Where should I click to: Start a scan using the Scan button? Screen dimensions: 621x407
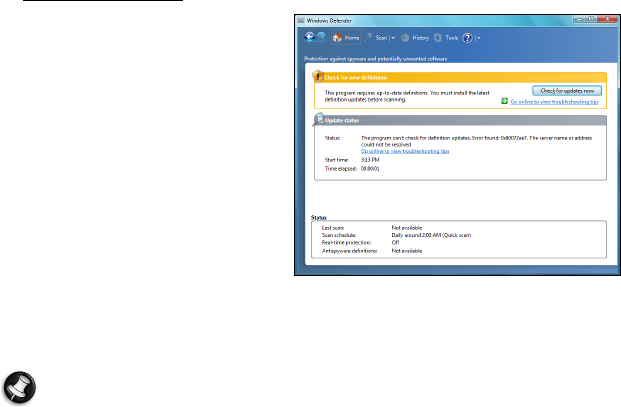click(x=376, y=38)
